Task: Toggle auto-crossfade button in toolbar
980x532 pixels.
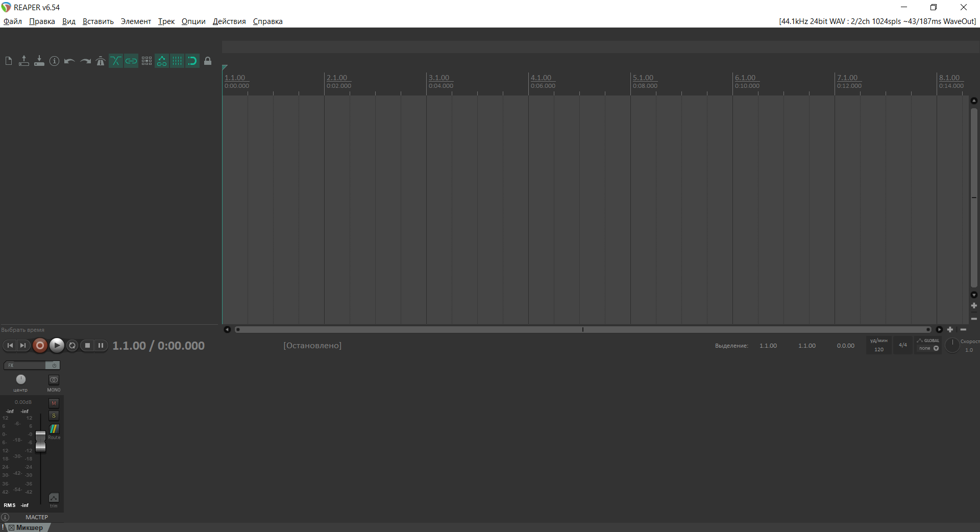Action: (116, 61)
